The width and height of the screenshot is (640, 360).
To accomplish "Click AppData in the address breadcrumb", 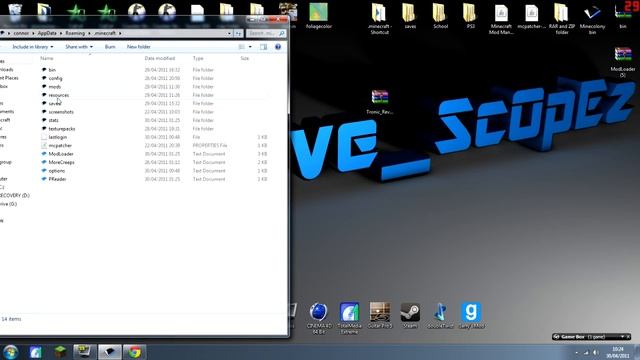I will click(x=47, y=33).
